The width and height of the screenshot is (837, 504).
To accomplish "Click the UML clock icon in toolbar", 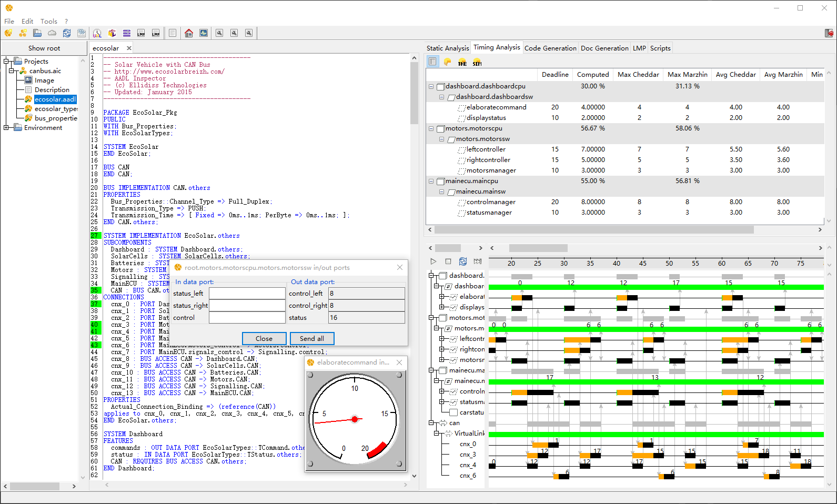I will [x=97, y=33].
